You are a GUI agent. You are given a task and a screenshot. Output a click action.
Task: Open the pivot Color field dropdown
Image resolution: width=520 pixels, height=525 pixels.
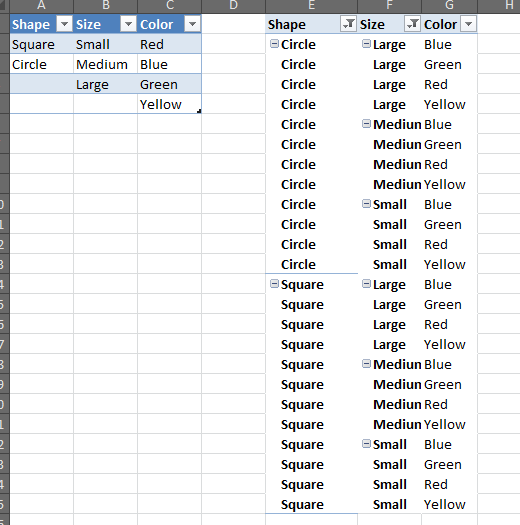click(468, 24)
